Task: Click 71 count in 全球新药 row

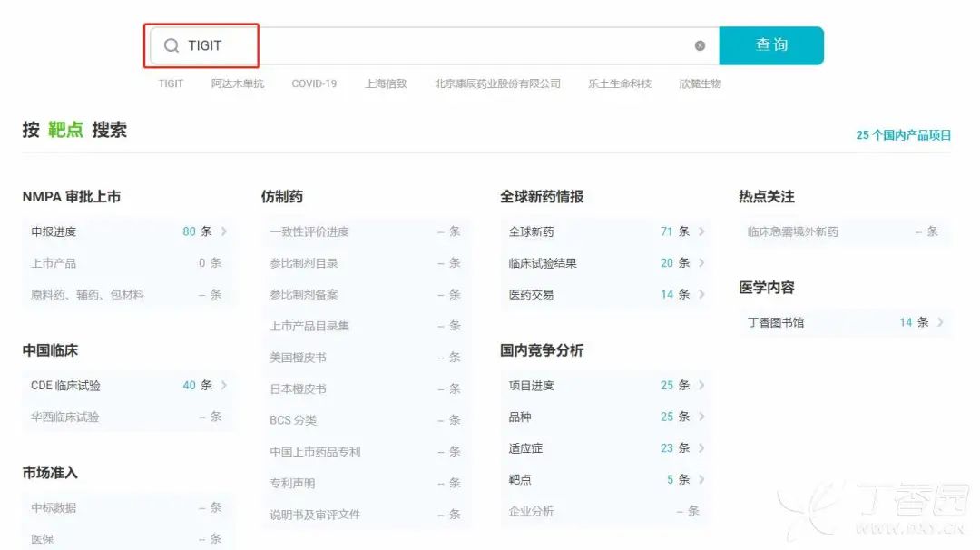Action: 666,231
